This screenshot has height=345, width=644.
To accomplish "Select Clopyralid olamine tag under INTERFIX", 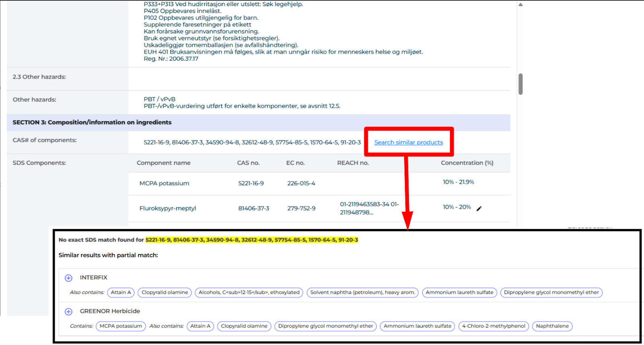I will click(x=165, y=293).
